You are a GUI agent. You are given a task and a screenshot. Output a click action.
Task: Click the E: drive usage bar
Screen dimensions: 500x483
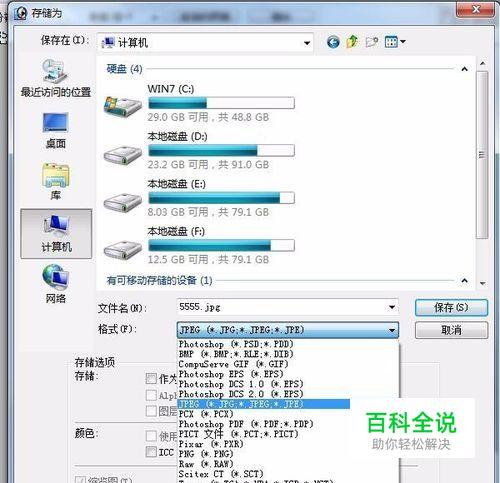tap(221, 198)
